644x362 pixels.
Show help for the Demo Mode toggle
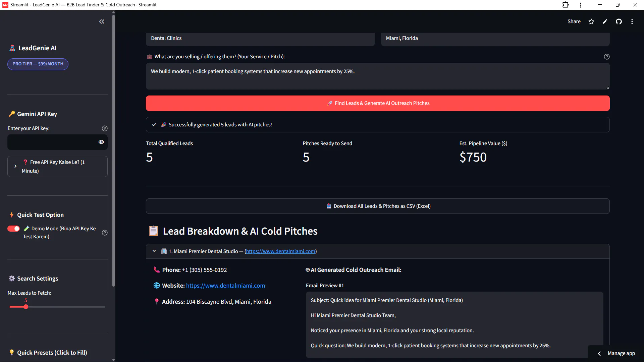105,233
